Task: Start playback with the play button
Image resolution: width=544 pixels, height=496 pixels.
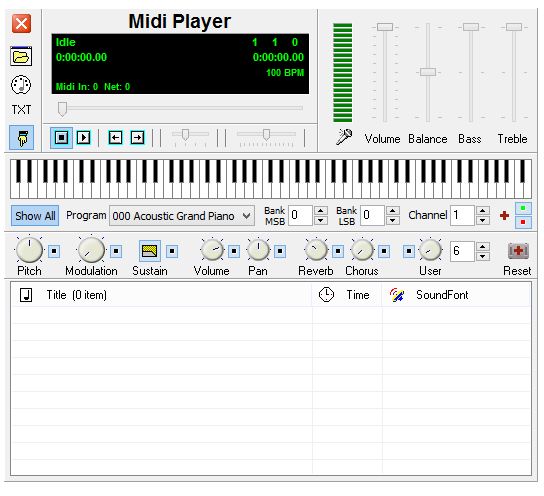Action: pos(84,138)
